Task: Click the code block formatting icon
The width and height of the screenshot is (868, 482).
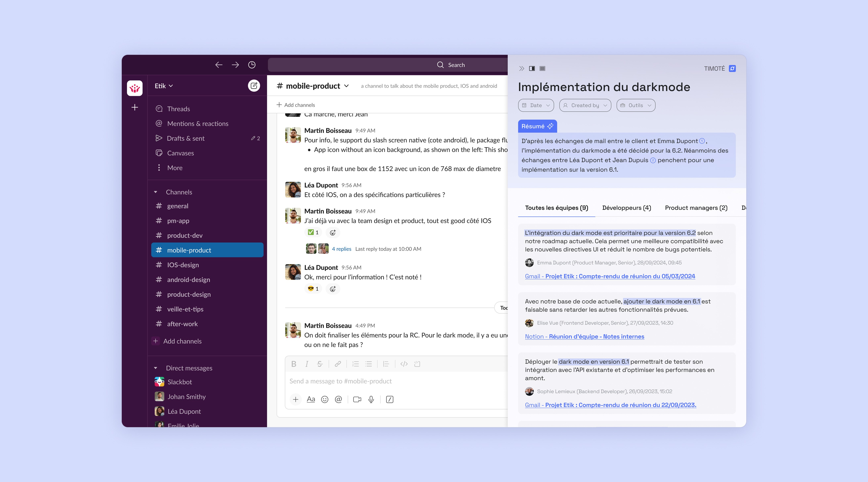Action: point(417,364)
